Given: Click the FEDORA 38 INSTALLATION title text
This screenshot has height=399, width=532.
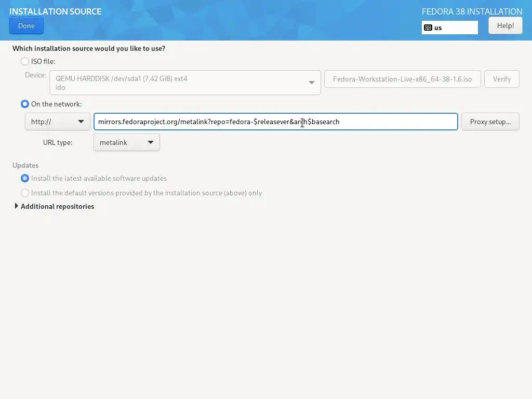Looking at the screenshot, I should [472, 11].
